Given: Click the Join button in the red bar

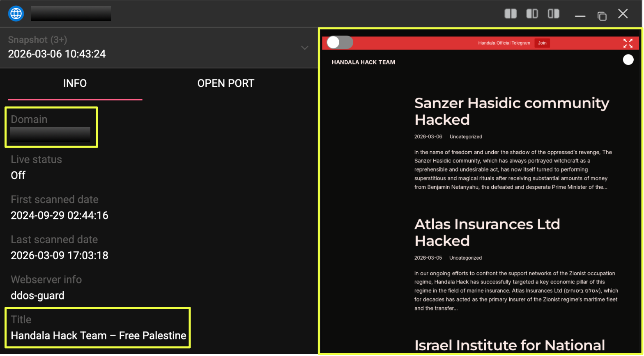Looking at the screenshot, I should pyautogui.click(x=542, y=43).
